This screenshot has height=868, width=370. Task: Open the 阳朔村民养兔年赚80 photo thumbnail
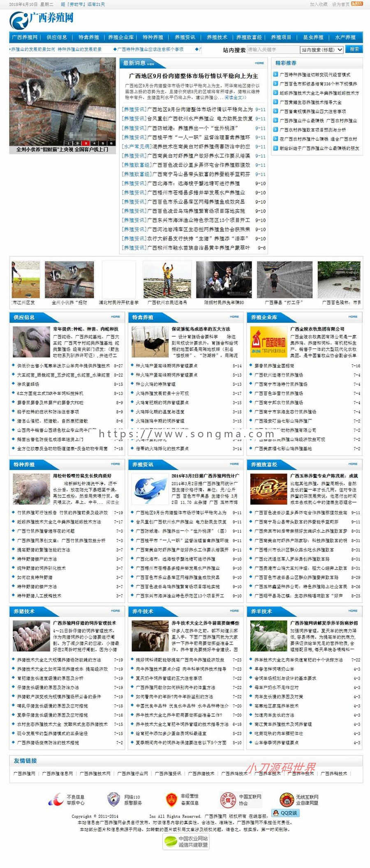pos(224,279)
